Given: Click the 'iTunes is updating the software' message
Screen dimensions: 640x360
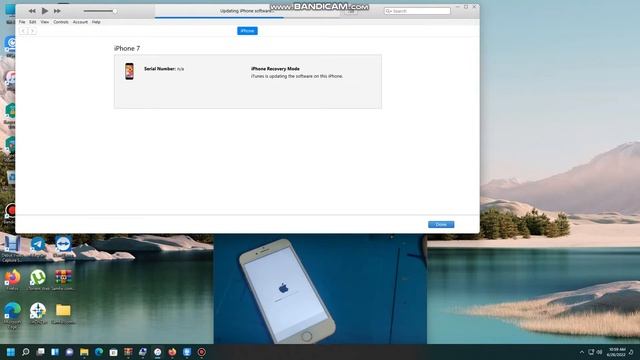Looking at the screenshot, I should point(297,76).
